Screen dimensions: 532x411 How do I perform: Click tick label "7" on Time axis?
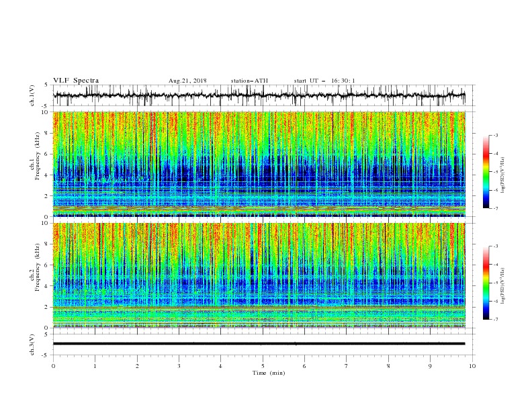(x=347, y=366)
